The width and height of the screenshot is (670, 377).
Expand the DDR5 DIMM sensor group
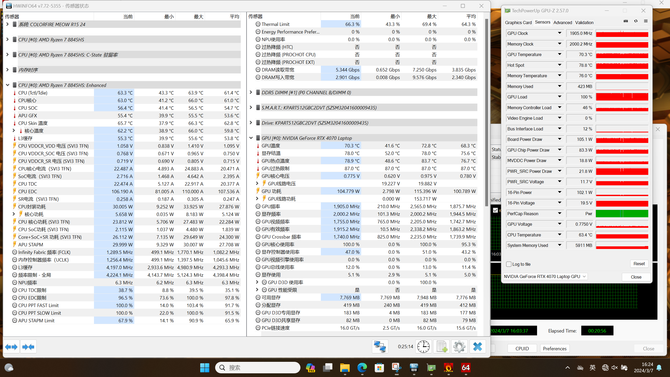click(251, 92)
